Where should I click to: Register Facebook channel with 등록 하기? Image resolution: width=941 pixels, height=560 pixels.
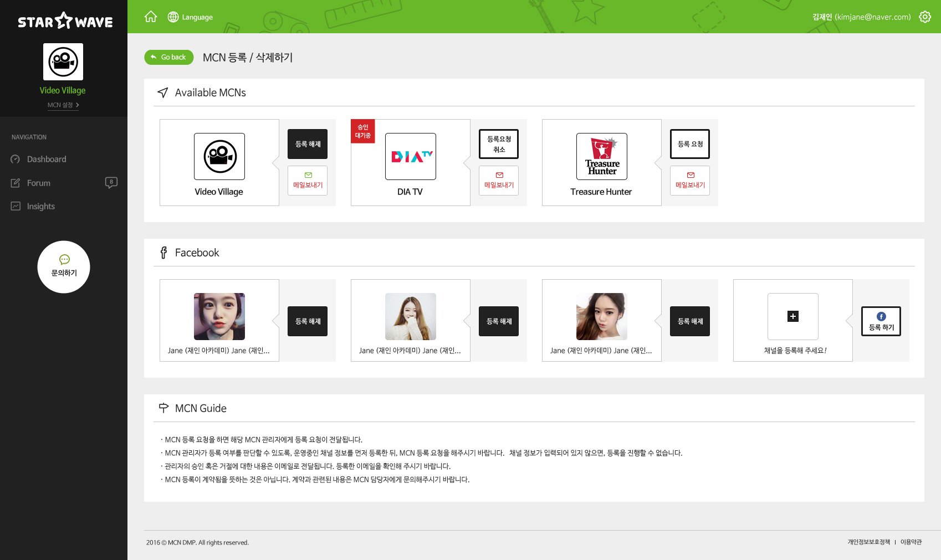pyautogui.click(x=881, y=321)
